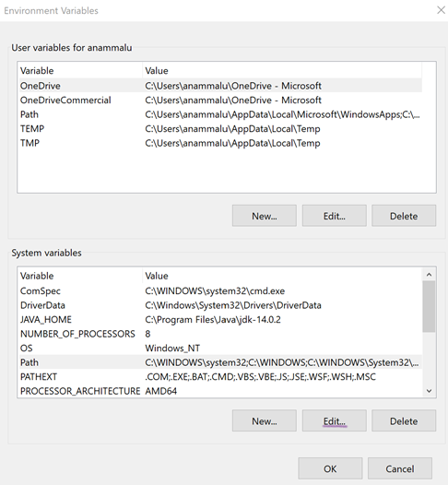Select the ComSpec system variable

click(x=220, y=290)
